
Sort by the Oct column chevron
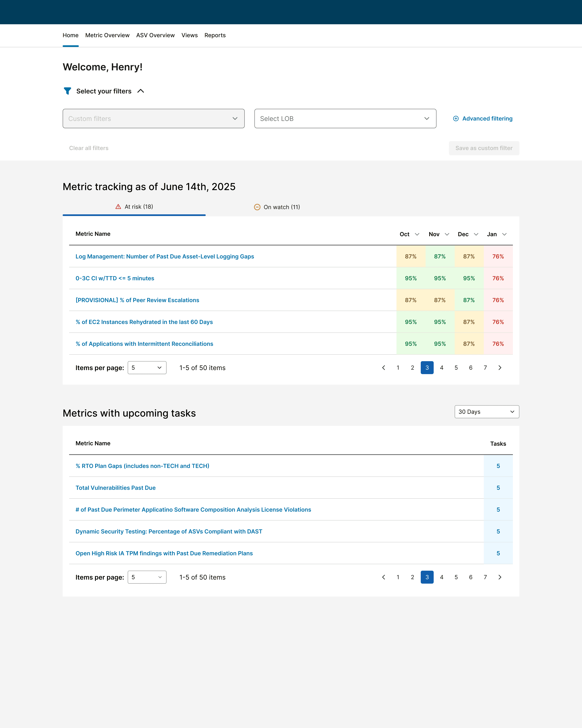point(417,234)
